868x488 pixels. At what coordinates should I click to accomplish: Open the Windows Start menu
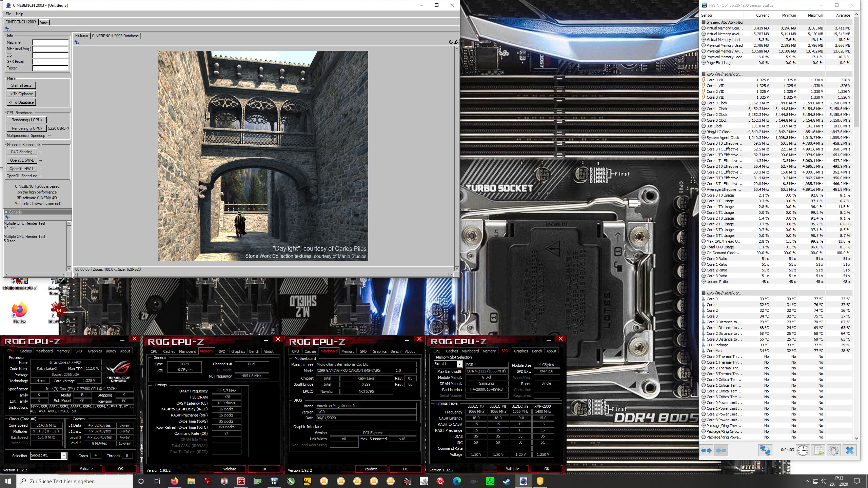(8, 481)
